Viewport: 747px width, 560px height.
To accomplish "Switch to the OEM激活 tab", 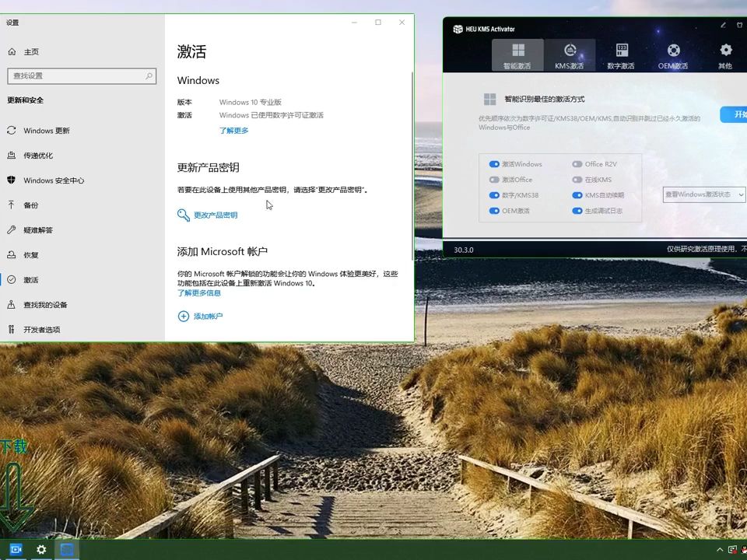I will tap(673, 54).
